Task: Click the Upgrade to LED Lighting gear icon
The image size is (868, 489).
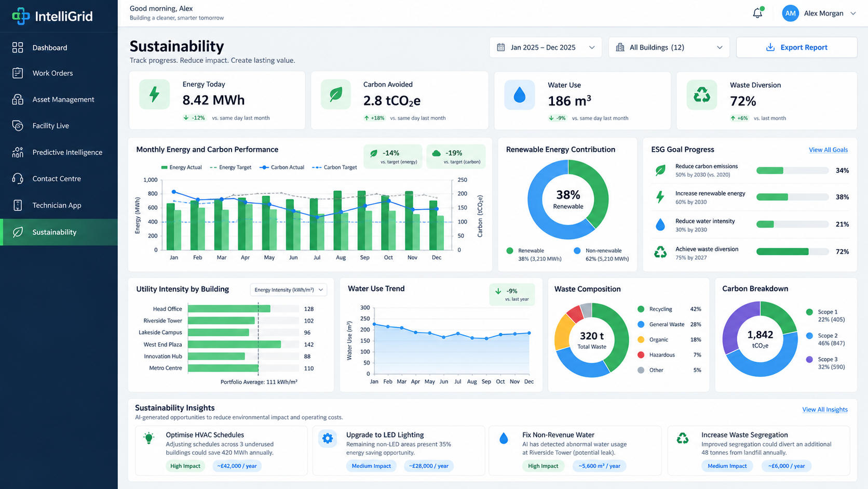Action: [x=328, y=439]
